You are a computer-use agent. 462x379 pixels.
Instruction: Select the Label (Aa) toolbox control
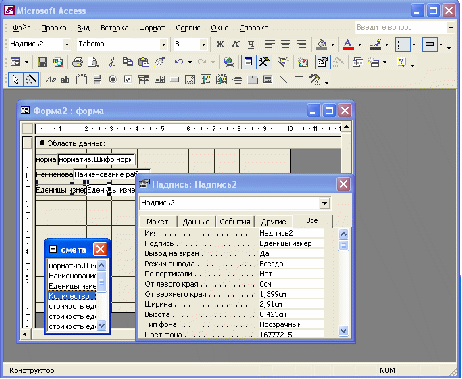[51, 80]
